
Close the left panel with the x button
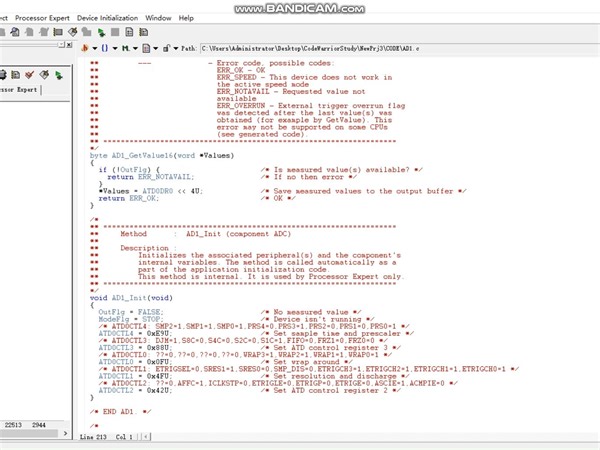69,45
